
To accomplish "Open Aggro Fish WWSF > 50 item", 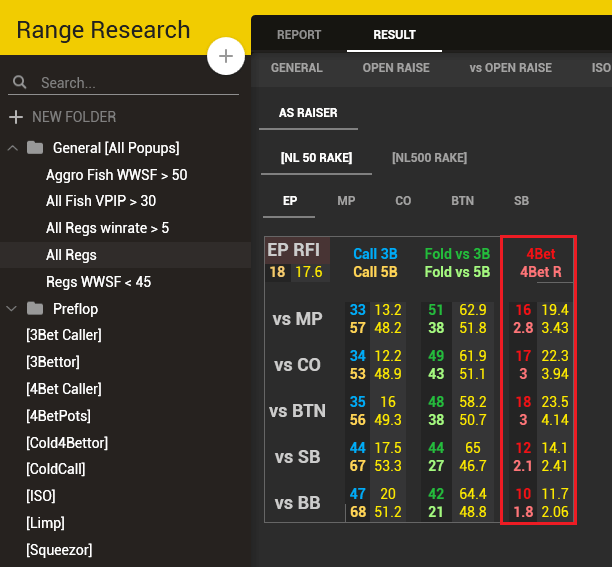I will pyautogui.click(x=117, y=175).
